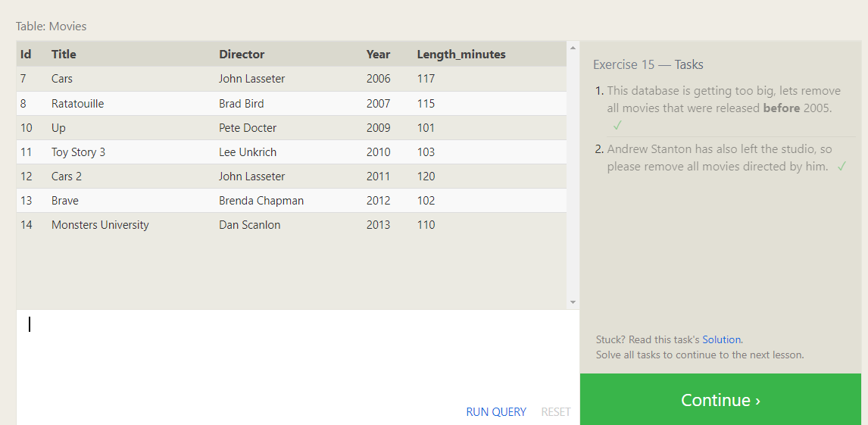Click the Continue button
The image size is (868, 425).
[x=720, y=400]
